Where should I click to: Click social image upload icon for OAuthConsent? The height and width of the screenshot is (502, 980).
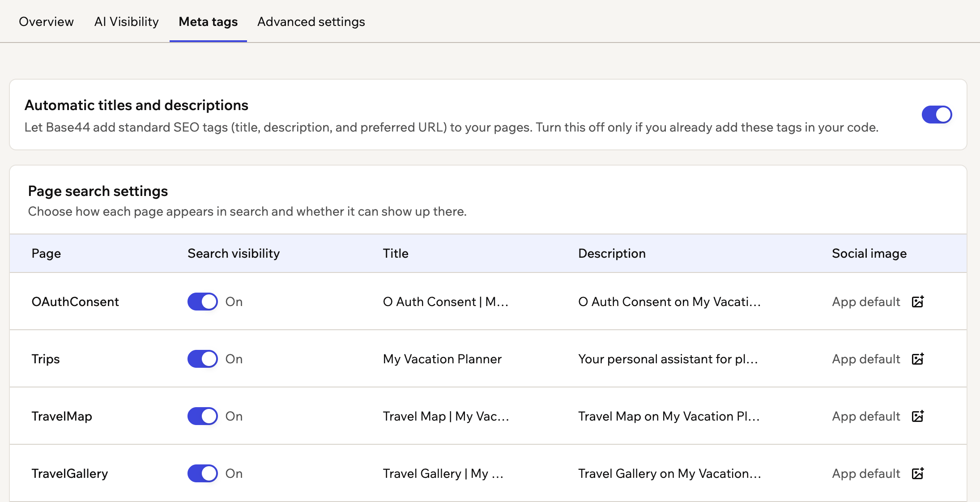[x=918, y=302]
